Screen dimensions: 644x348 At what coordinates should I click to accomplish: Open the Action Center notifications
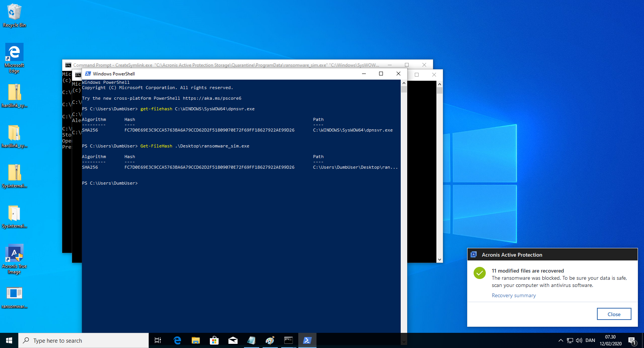tap(632, 340)
